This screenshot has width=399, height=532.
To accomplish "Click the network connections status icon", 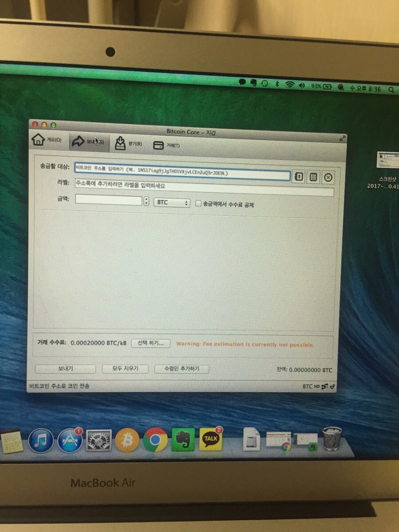I will 325,386.
